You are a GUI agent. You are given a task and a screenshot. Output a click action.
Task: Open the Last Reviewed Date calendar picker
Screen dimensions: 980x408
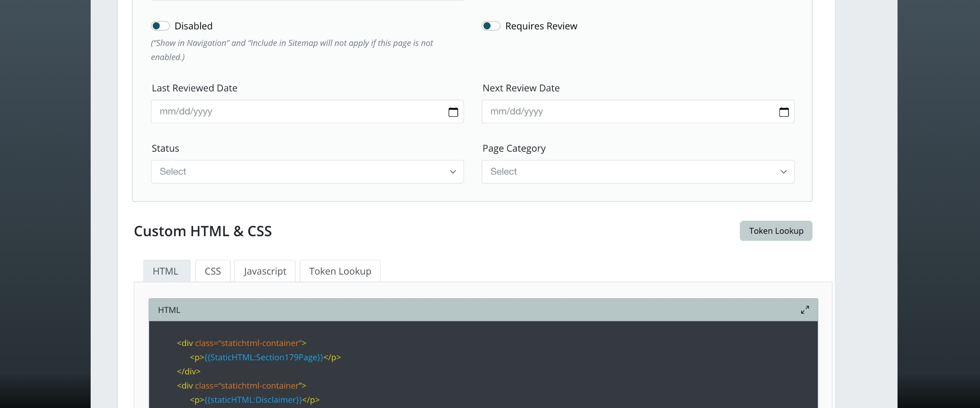pos(453,111)
